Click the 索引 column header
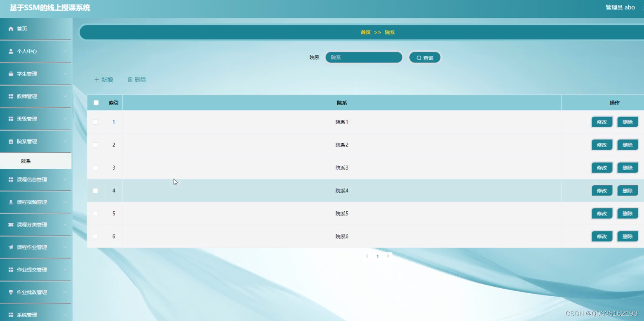This screenshot has width=644, height=321. (x=114, y=103)
